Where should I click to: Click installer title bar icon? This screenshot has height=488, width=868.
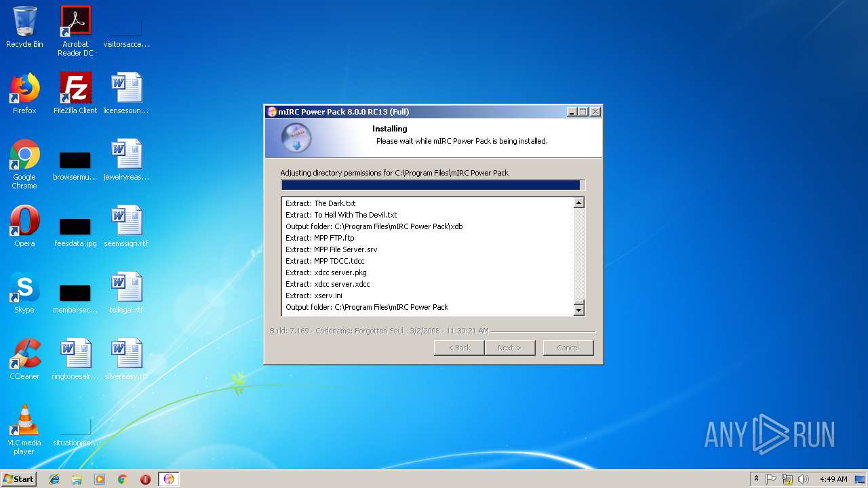[272, 112]
